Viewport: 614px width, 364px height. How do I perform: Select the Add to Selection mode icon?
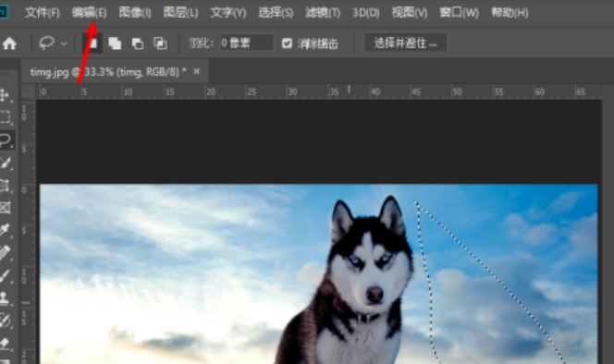[x=115, y=43]
